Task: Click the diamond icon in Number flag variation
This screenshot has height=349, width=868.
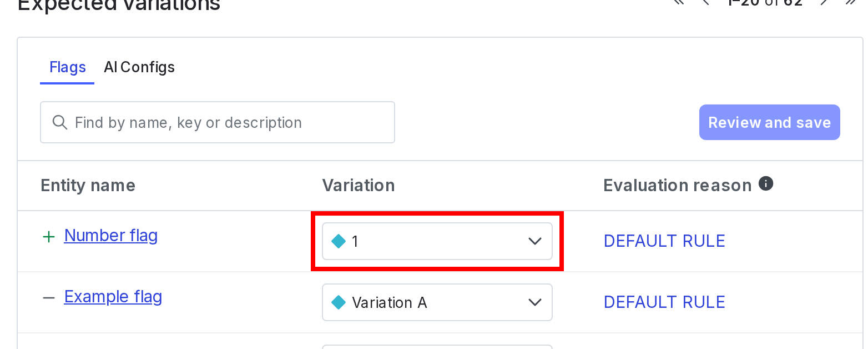Action: tap(338, 241)
